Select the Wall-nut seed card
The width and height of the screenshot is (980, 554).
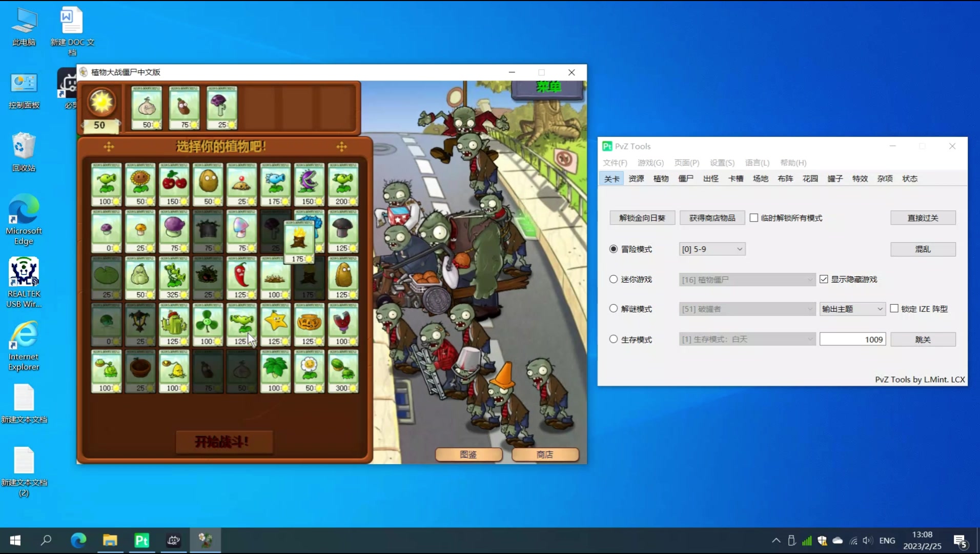tap(208, 185)
